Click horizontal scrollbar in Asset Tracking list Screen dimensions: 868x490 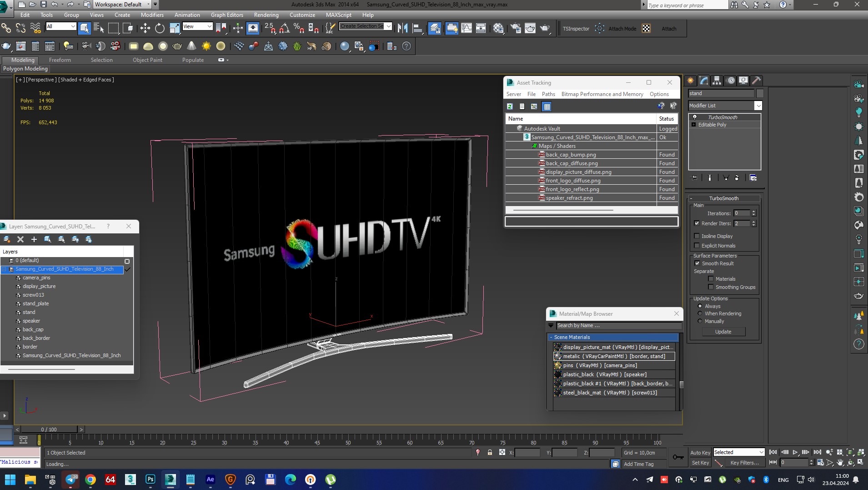[x=563, y=210]
